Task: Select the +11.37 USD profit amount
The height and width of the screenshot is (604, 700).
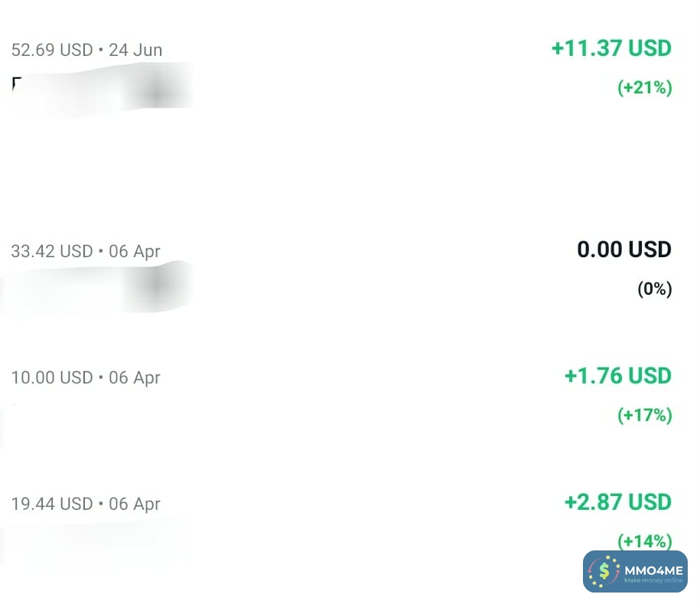Action: [x=610, y=48]
